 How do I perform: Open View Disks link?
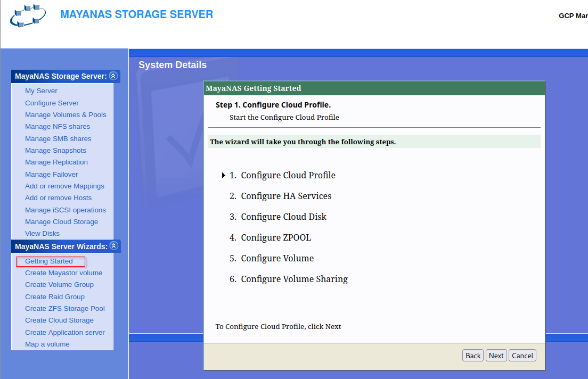point(42,234)
